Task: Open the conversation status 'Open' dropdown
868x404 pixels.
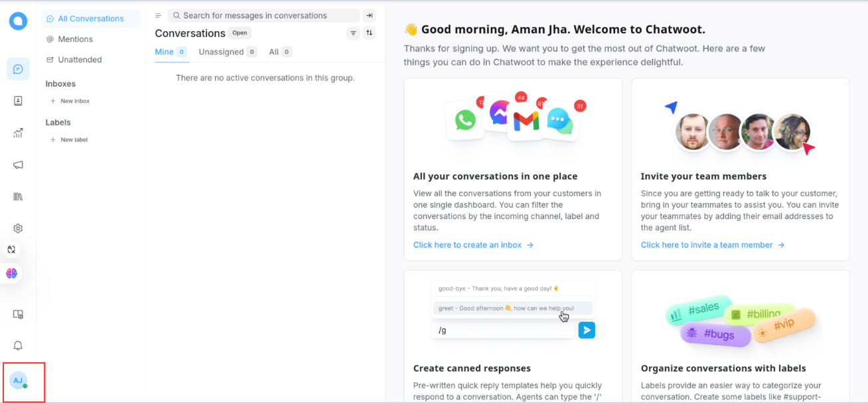Action: click(x=240, y=33)
